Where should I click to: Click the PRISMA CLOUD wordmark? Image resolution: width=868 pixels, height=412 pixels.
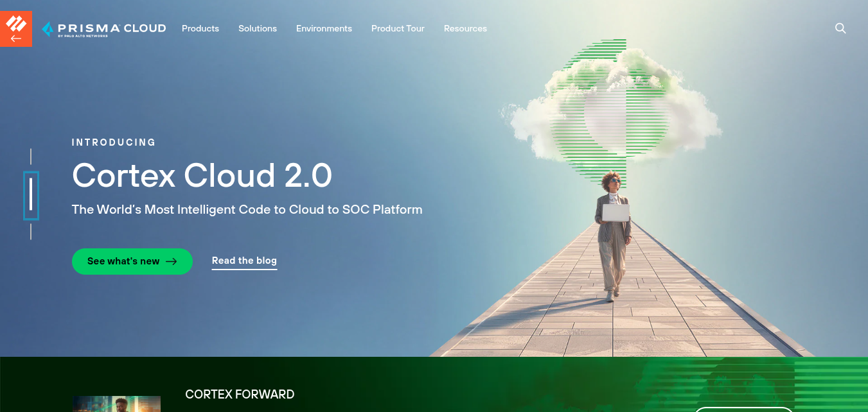(x=112, y=27)
